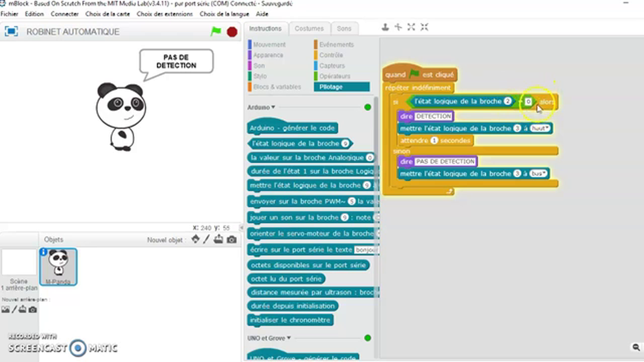Click the info badge on the M-Panda sprite
The image size is (644, 362).
point(44,252)
